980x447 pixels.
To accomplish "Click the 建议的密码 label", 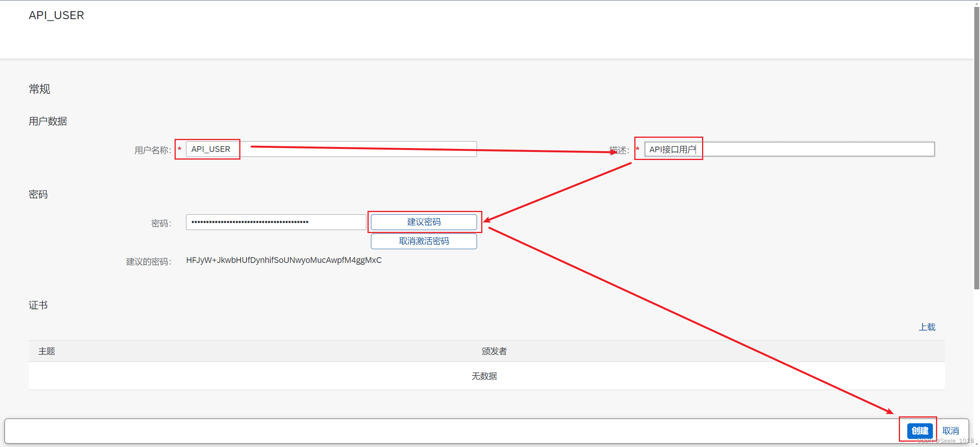I will 149,261.
